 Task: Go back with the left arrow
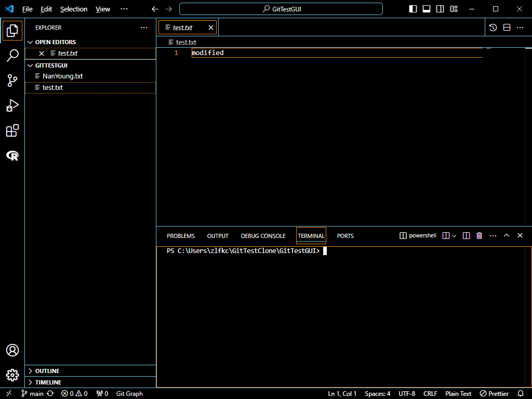tap(155, 9)
